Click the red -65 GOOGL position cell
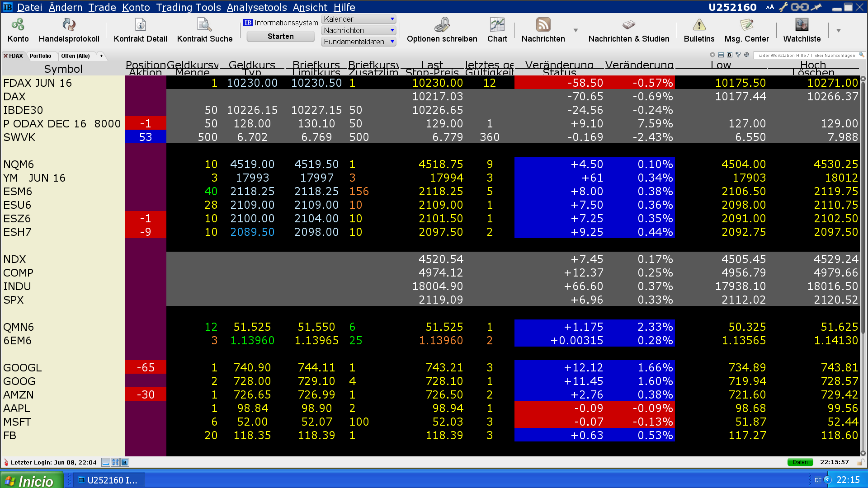The image size is (868, 488). point(146,368)
